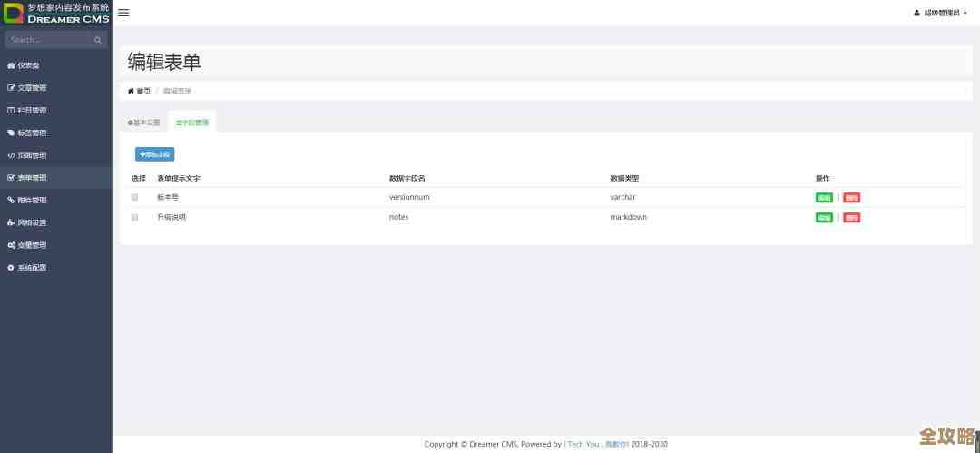Open 附件管理 in the sidebar

coord(31,200)
